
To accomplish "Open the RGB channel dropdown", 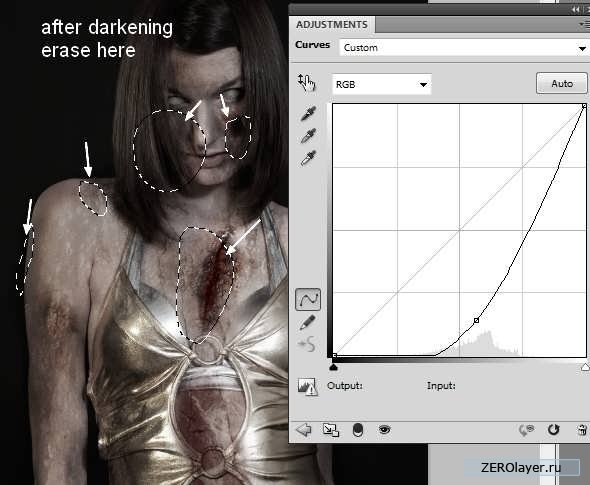I will click(382, 84).
